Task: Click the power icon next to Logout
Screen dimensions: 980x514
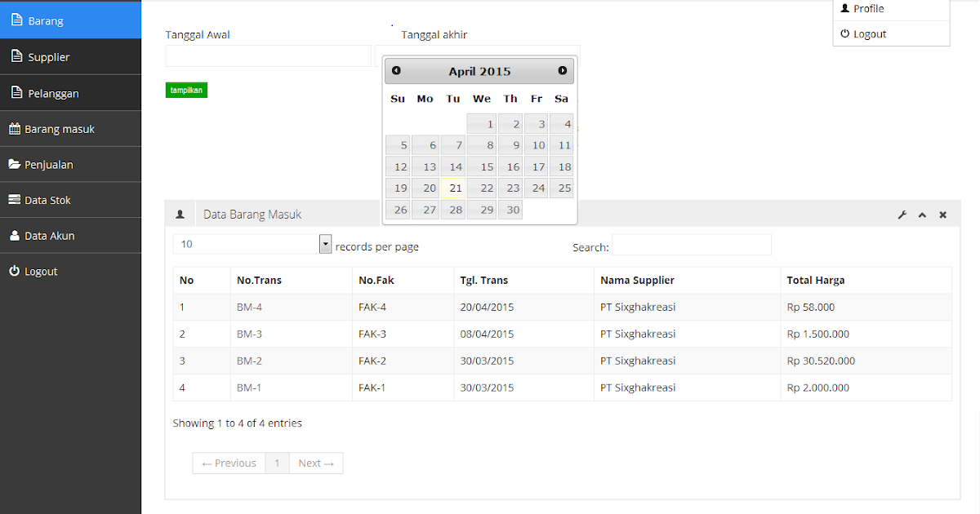Action: pyautogui.click(x=17, y=270)
